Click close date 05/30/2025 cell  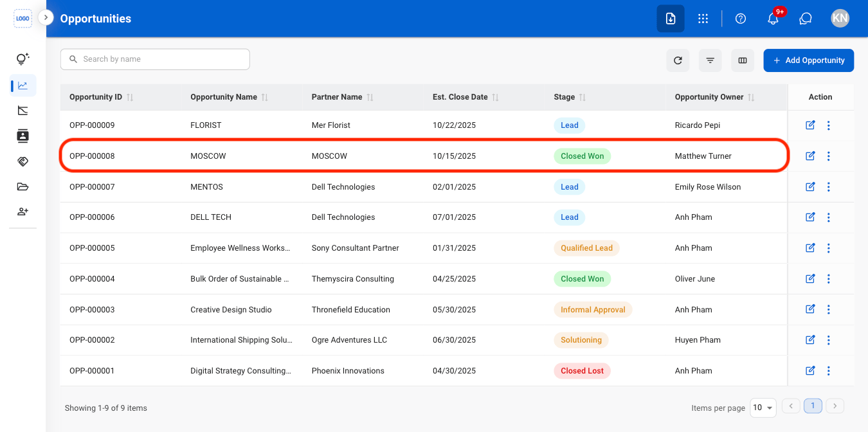(x=455, y=310)
